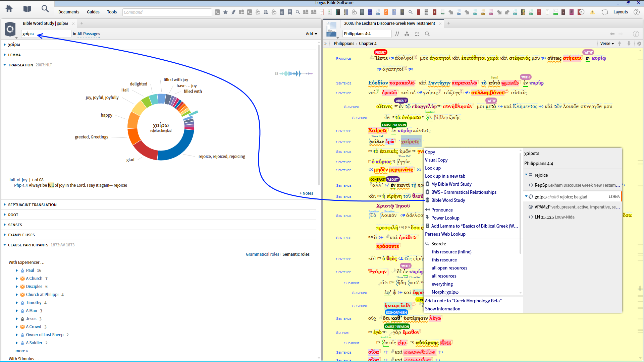Viewport: 644px width, 362px height.
Task: Click the sync refresh icon
Action: tap(605, 12)
